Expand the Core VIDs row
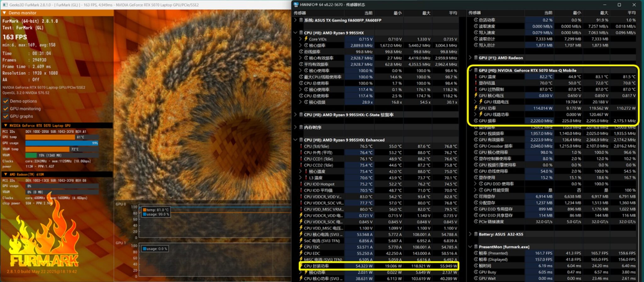The image size is (644, 282). tap(301, 39)
